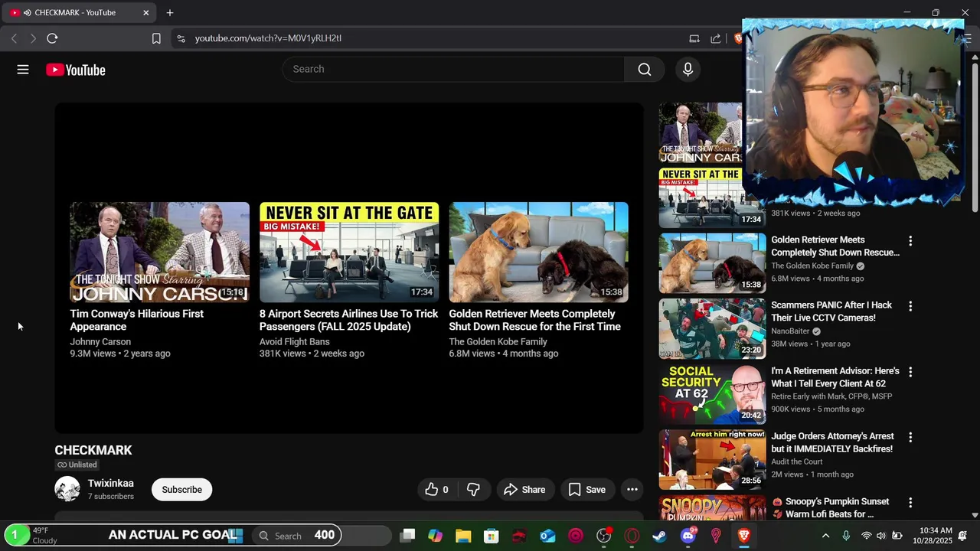This screenshot has height=551, width=980.
Task: Open options menu for Retirement Advisor video
Action: 910,372
